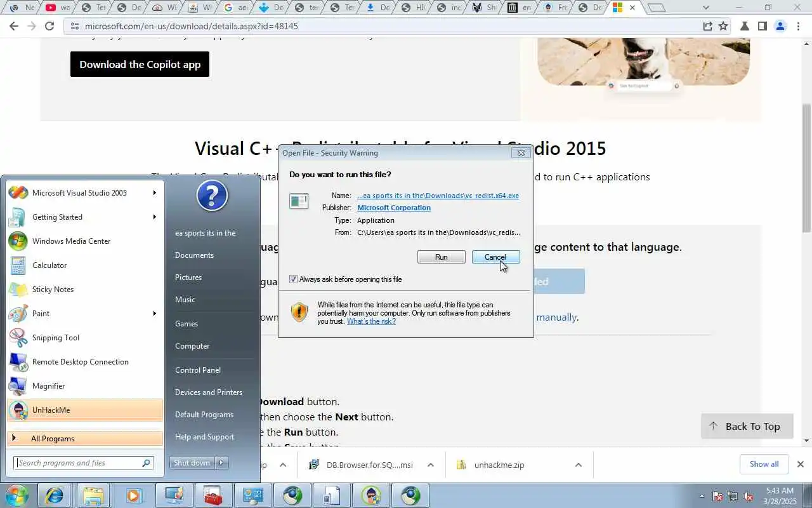This screenshot has width=812, height=508.
Task: Click Back To Top button
Action: [x=747, y=427]
